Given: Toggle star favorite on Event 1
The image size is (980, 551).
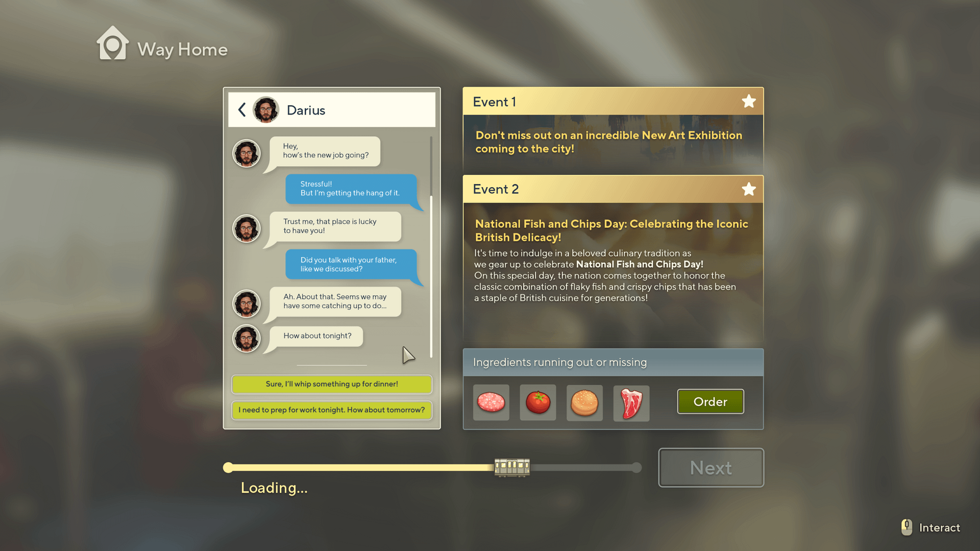Looking at the screenshot, I should pos(748,102).
